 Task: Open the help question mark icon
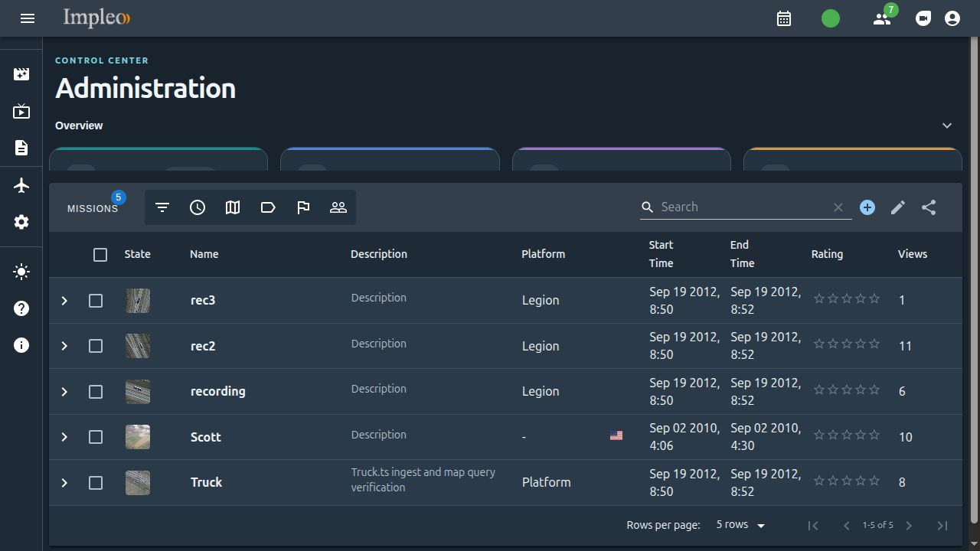[x=21, y=308]
